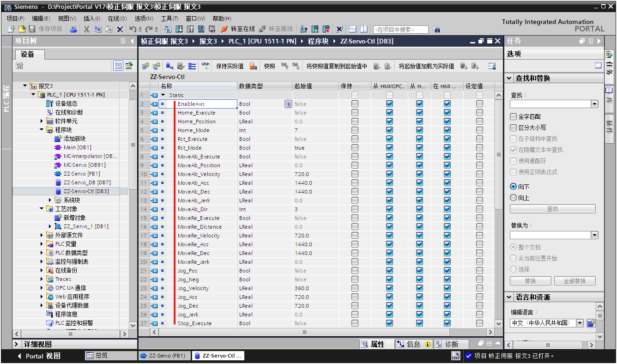Click the DB table horizontal scrollbar
617x364 pixels.
[x=305, y=332]
